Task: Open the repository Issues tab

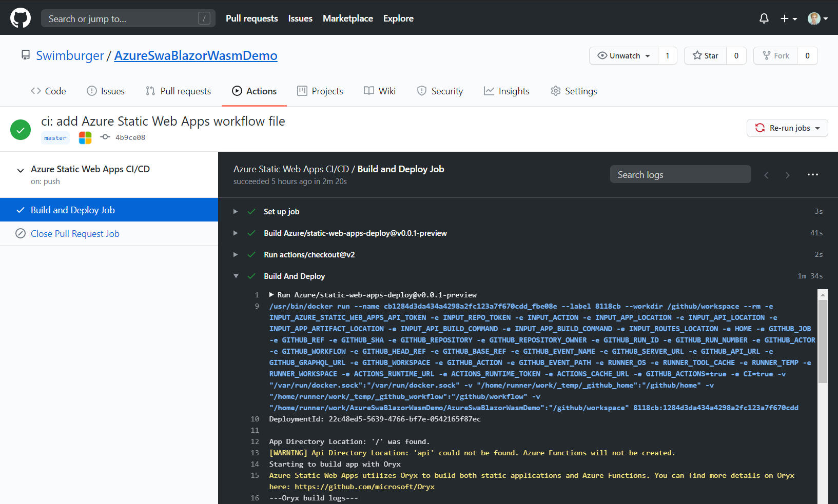Action: 106,91
